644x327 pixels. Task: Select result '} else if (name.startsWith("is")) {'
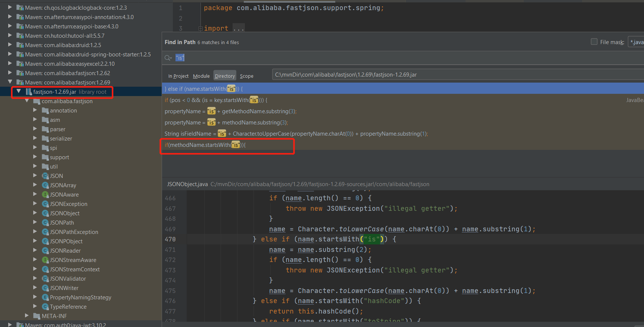pos(403,89)
